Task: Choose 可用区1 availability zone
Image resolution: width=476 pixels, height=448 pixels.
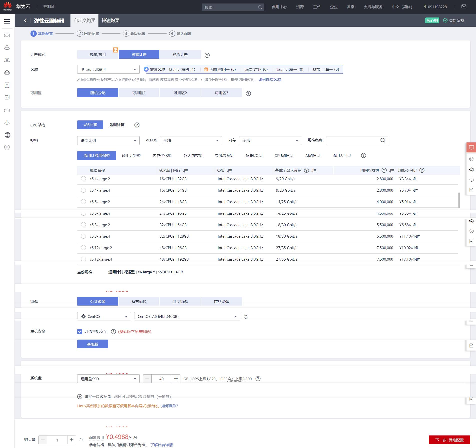Action: (x=139, y=93)
